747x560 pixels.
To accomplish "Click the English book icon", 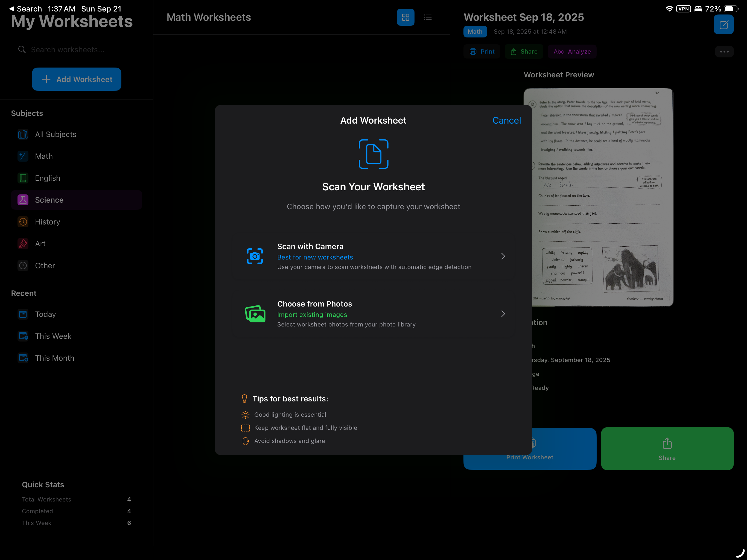I will (x=23, y=178).
